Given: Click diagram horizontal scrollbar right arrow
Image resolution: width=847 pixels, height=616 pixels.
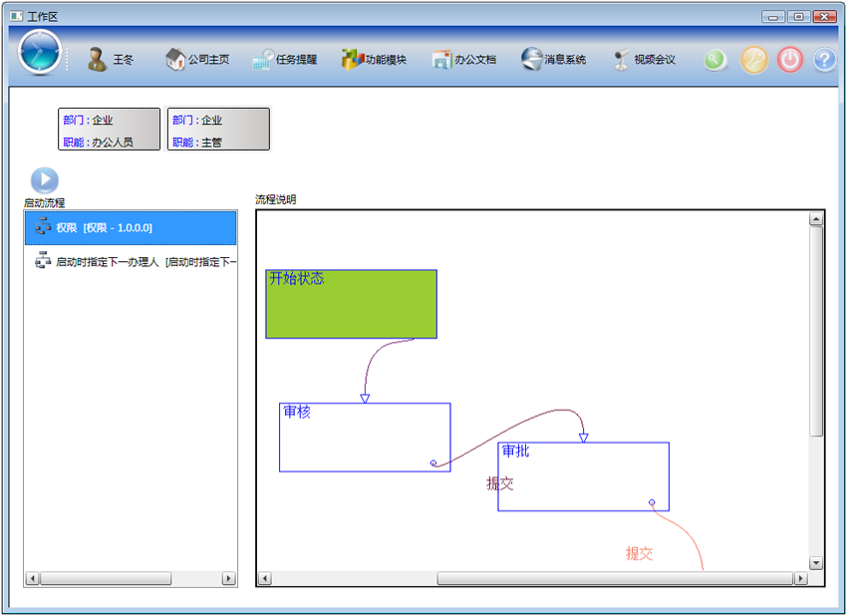Looking at the screenshot, I should click(801, 579).
